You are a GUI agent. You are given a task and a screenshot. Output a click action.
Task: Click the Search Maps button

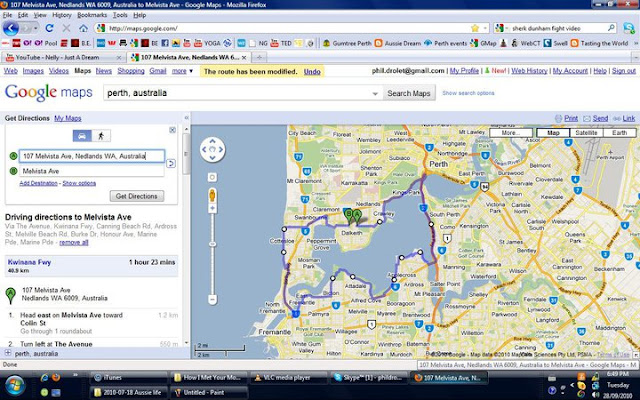409,93
